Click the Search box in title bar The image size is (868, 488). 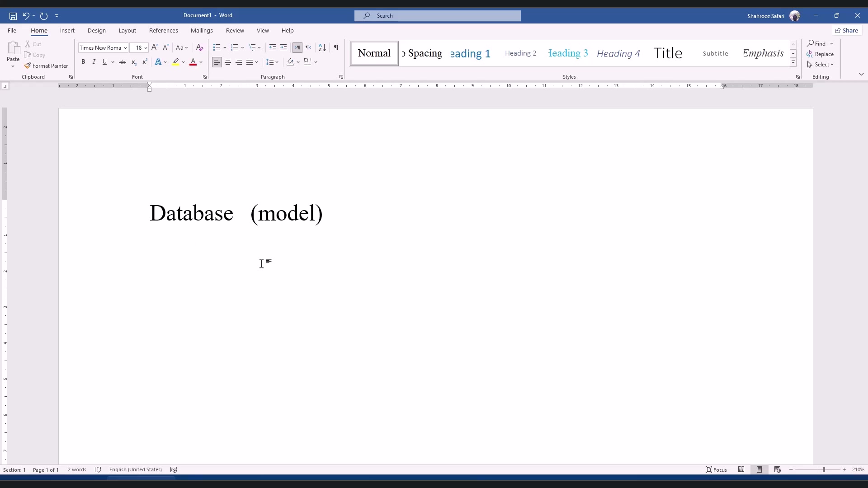click(438, 16)
